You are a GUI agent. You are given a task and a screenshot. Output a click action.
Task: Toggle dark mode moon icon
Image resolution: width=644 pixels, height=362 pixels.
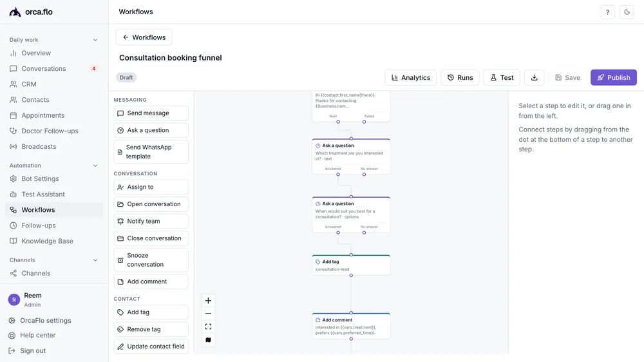(627, 12)
